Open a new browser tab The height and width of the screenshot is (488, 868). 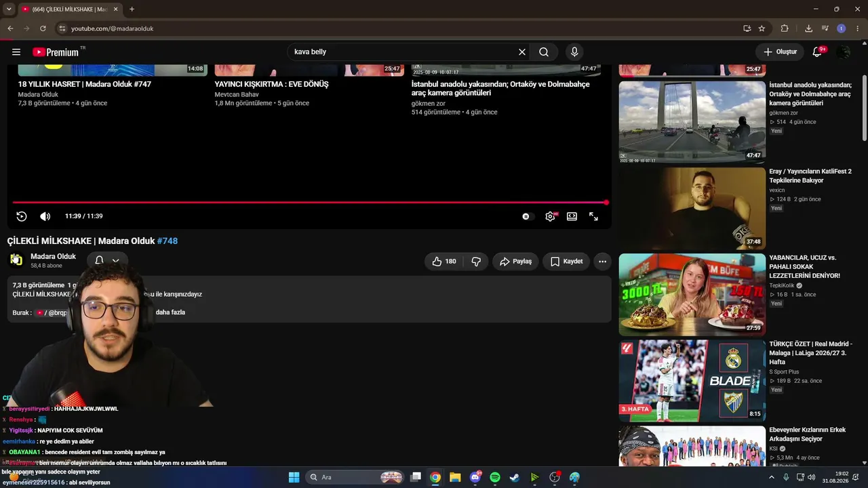(132, 9)
